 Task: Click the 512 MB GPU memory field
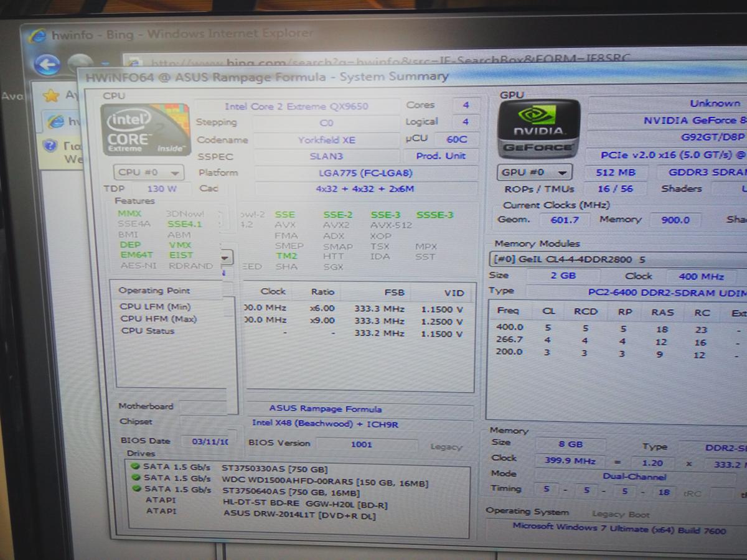pyautogui.click(x=614, y=172)
